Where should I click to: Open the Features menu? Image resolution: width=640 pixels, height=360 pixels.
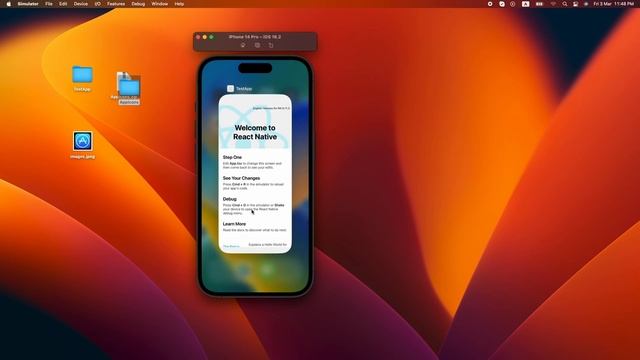(x=116, y=4)
